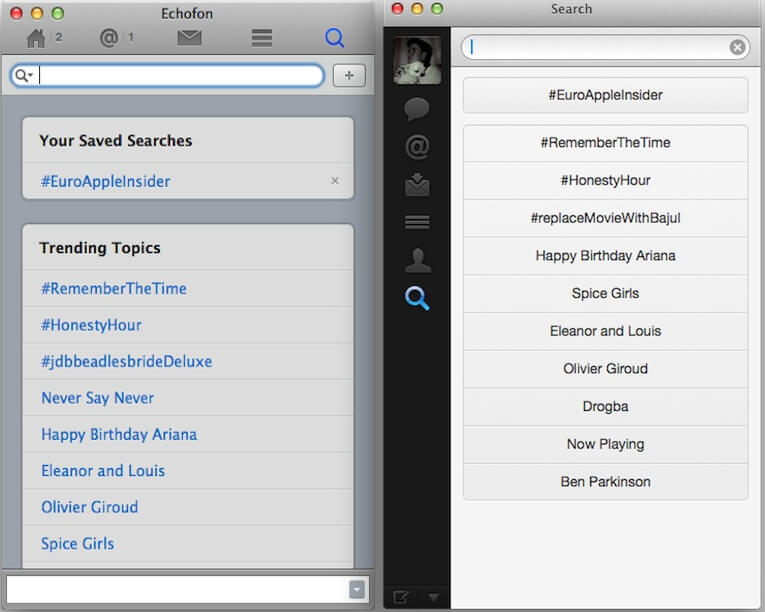Viewport: 765px width, 612px height.
Task: Click Olivier Giroud in Search window
Action: [x=605, y=369]
